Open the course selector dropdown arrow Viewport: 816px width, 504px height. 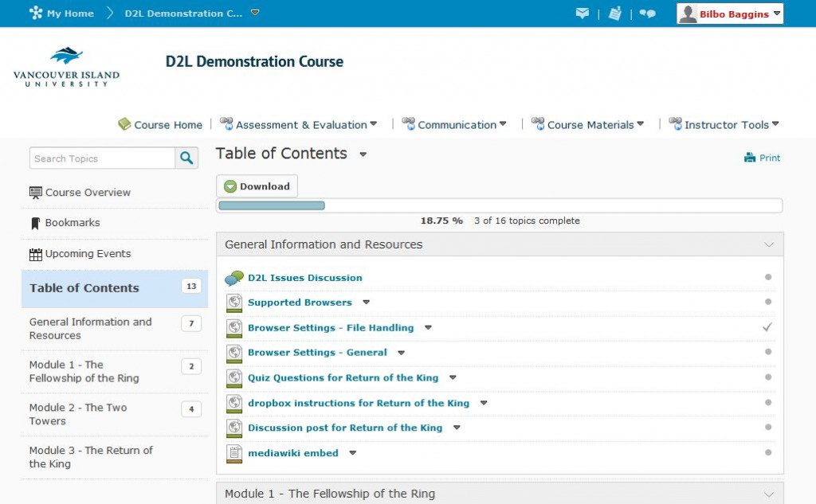255,13
